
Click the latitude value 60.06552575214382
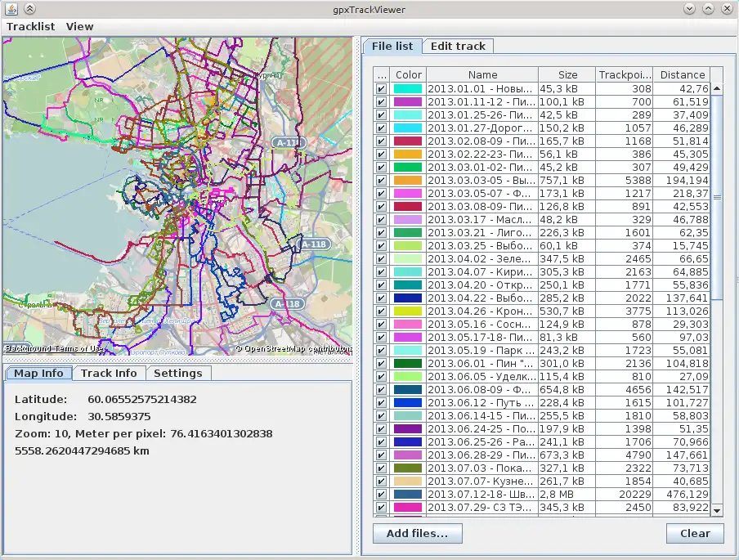click(x=142, y=399)
